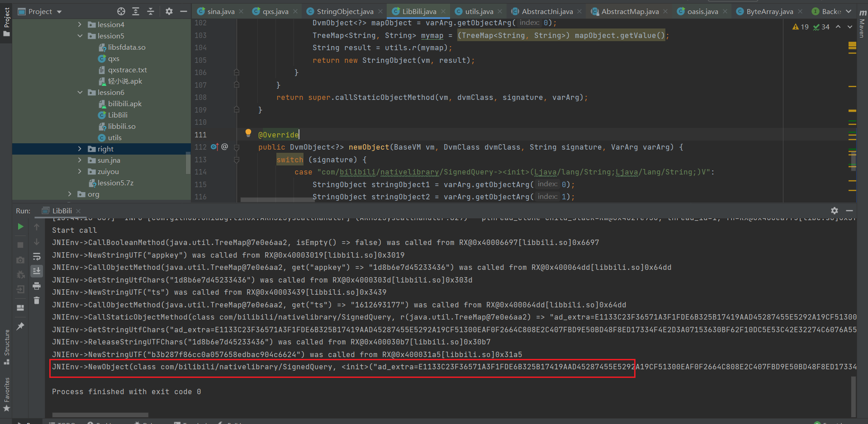
Task: Pin the Run tab with pin icon
Action: click(20, 326)
